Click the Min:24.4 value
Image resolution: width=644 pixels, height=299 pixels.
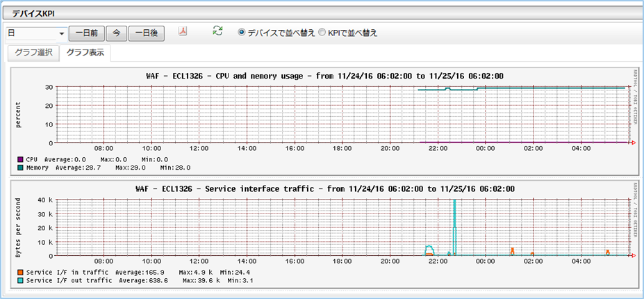(x=235, y=273)
